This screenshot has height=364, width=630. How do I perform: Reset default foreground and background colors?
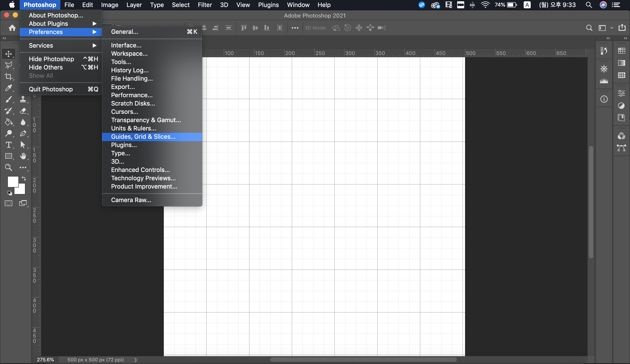coord(9,193)
